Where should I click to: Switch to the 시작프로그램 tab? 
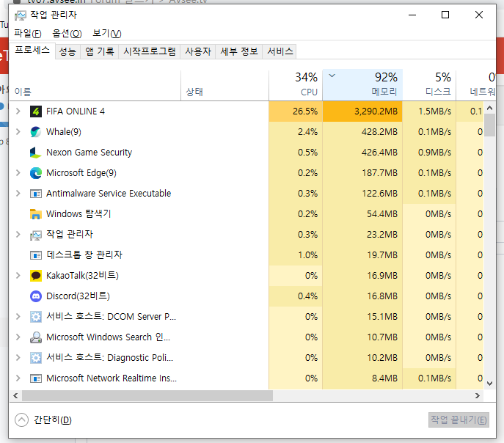[x=150, y=52]
